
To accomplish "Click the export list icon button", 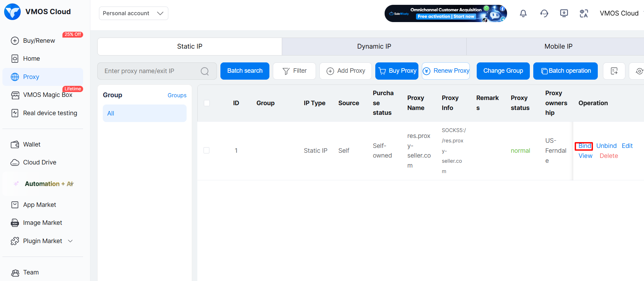I will 614,71.
